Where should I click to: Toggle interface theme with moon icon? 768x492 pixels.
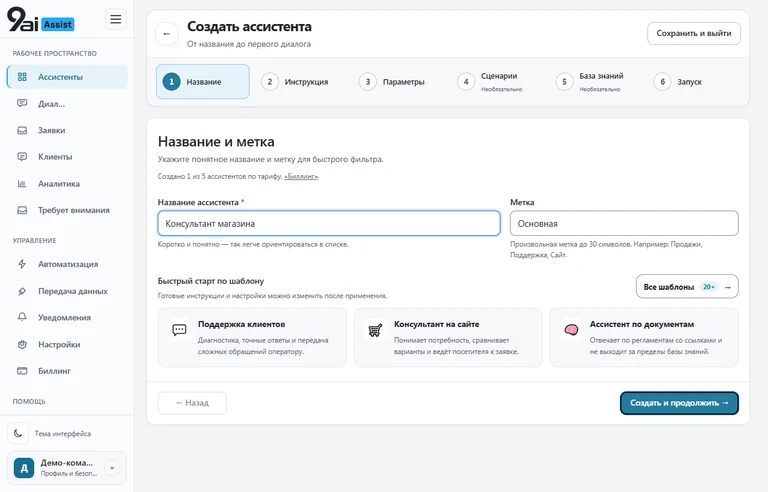pyautogui.click(x=18, y=433)
